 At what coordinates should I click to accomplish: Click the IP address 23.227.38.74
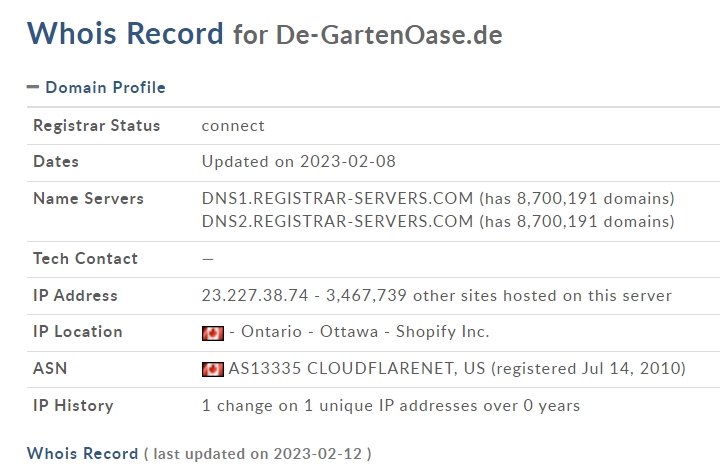[x=255, y=295]
